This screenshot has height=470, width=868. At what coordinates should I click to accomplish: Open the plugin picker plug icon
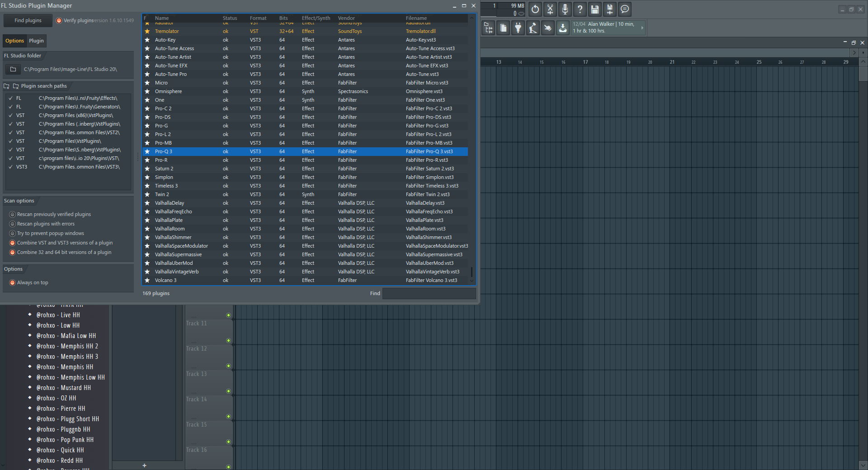518,28
